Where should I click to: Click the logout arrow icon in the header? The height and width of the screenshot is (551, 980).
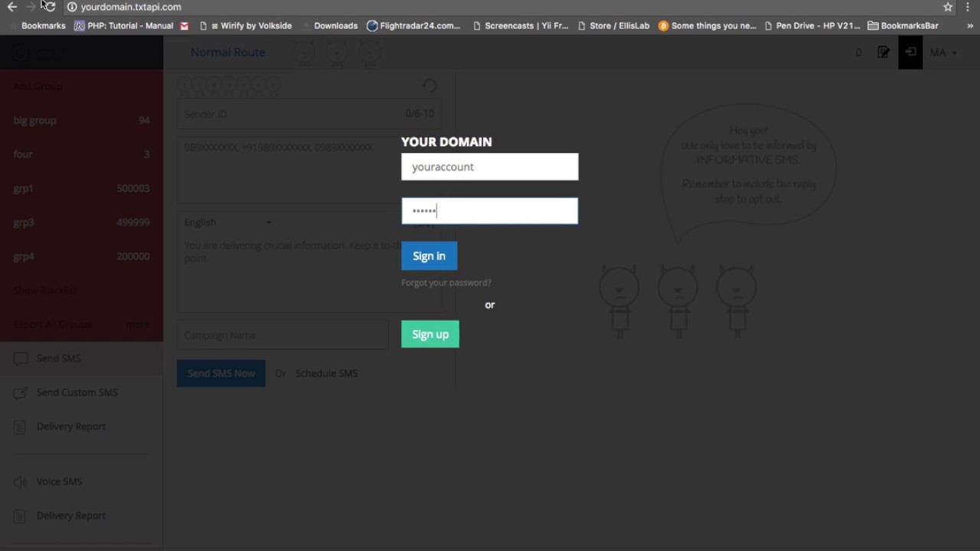910,53
